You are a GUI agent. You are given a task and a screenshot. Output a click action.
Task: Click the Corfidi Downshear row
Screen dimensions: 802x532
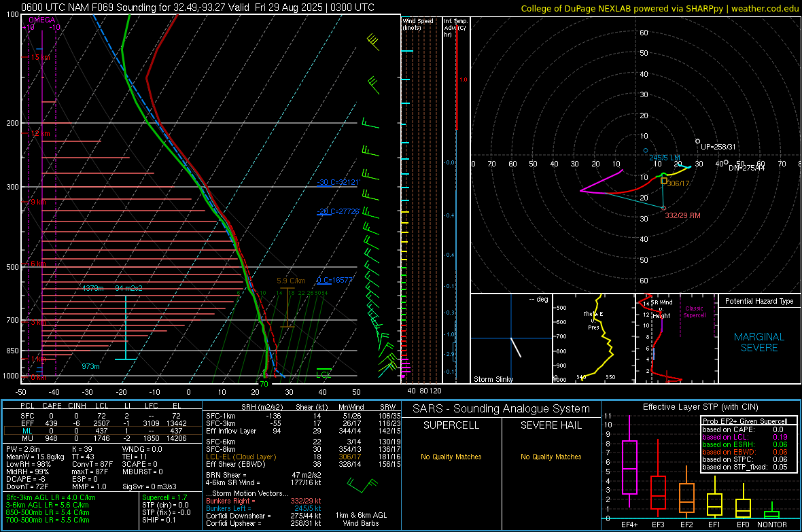coord(264,516)
